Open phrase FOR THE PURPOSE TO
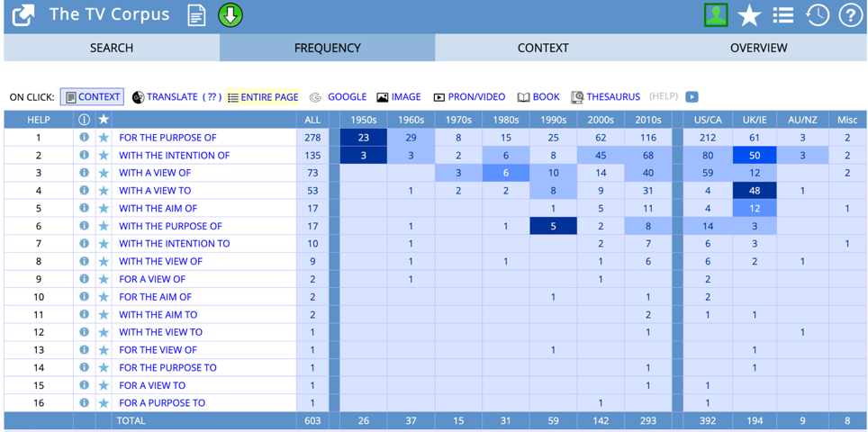 click(x=167, y=368)
